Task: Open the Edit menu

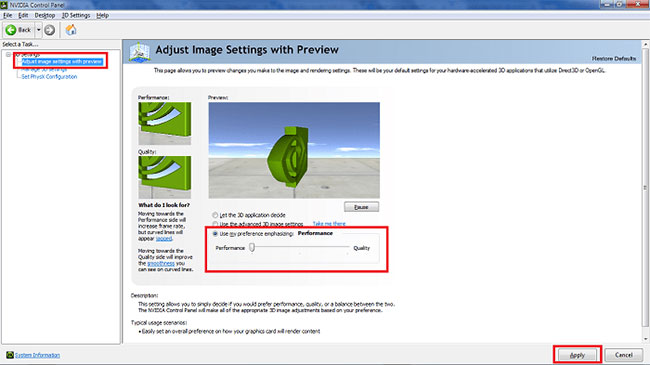Action: (23, 15)
